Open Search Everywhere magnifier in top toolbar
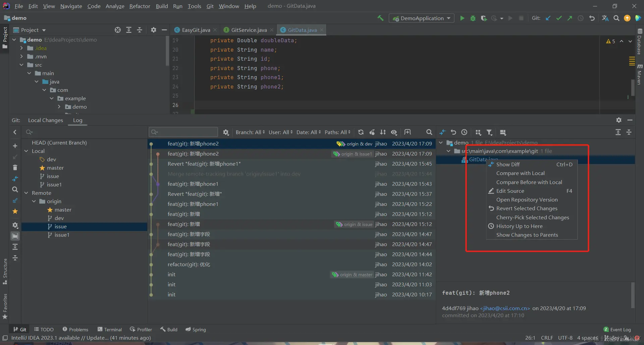This screenshot has height=345, width=644. click(x=616, y=18)
